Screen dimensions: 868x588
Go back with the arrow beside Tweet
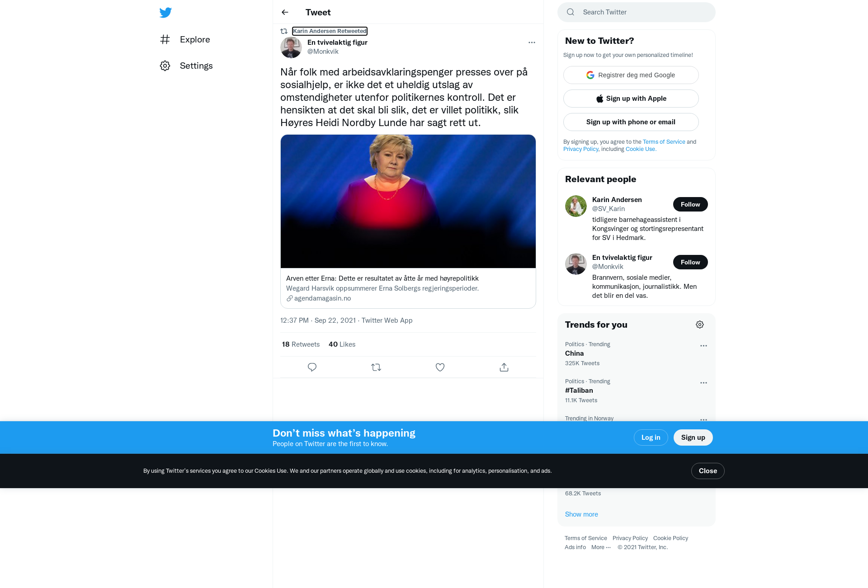coord(285,12)
